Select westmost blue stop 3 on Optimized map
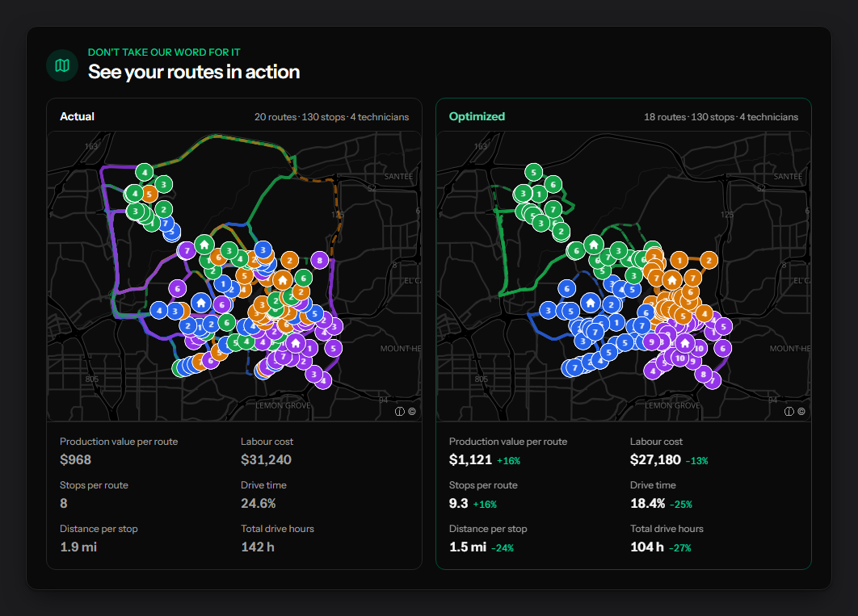Image resolution: width=858 pixels, height=616 pixels. point(549,311)
